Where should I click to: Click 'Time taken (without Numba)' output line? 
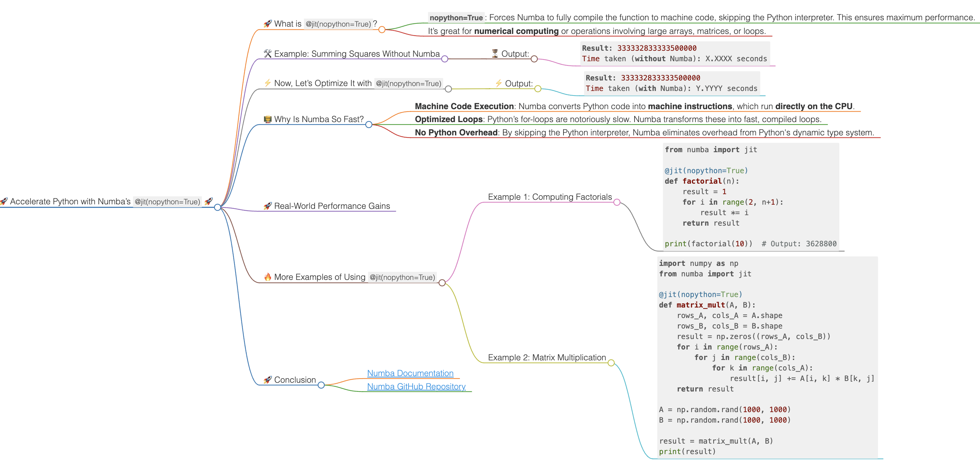pyautogui.click(x=674, y=58)
